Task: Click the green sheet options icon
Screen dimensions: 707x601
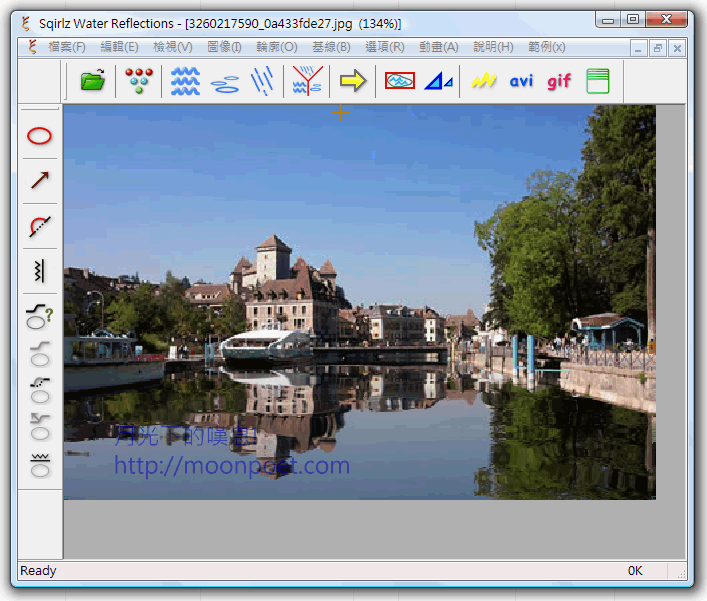Action: pos(597,81)
